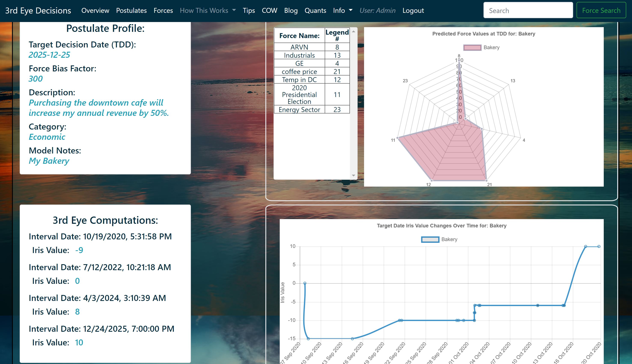Click the radar point at label 11

(398, 138)
